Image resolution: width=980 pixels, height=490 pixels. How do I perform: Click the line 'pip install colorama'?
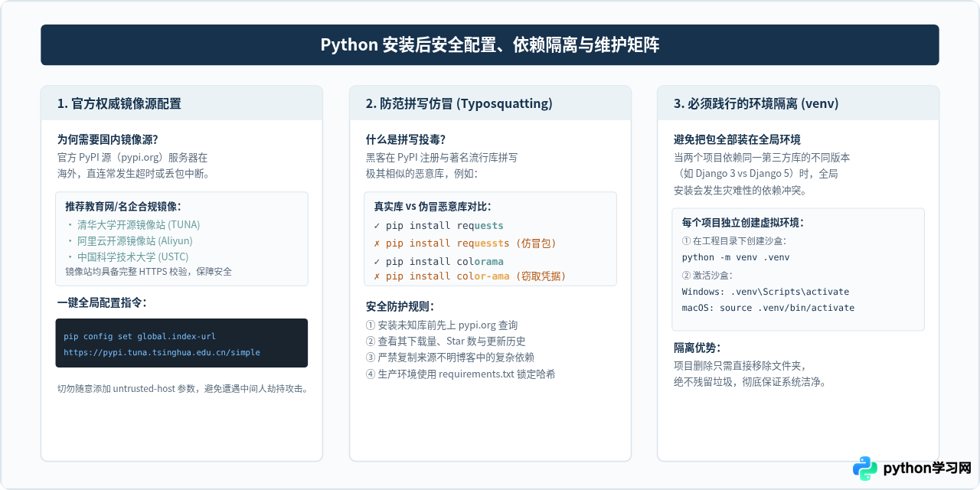coord(439,261)
